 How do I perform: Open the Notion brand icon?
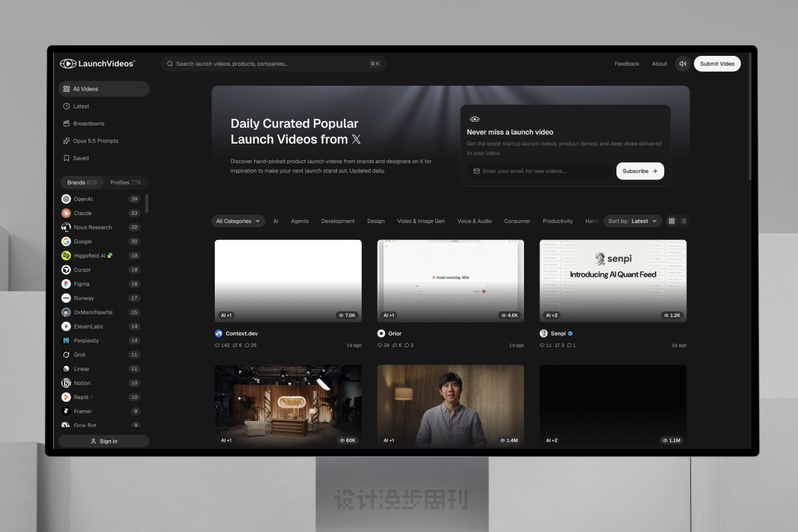66,383
